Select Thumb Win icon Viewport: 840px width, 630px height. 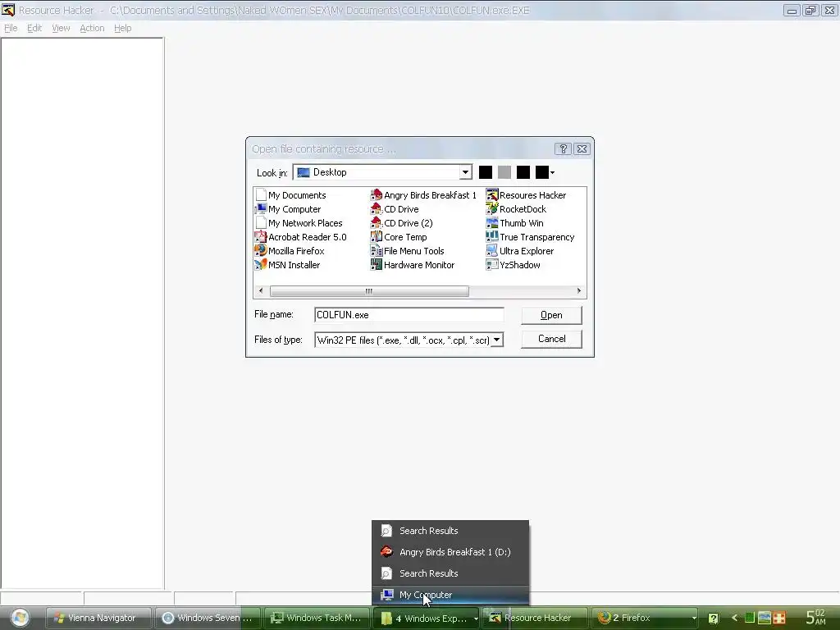click(492, 223)
